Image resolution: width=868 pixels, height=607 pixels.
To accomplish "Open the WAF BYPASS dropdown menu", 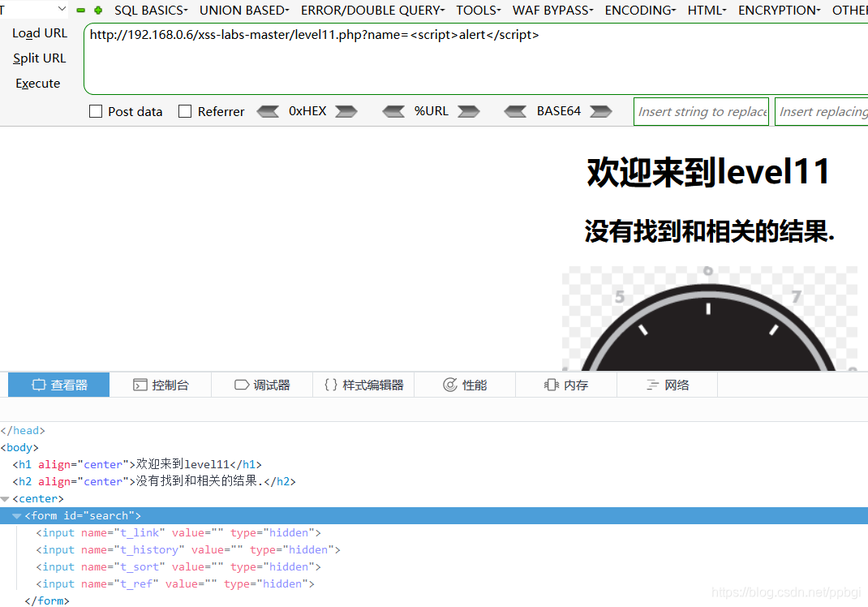I will click(552, 11).
